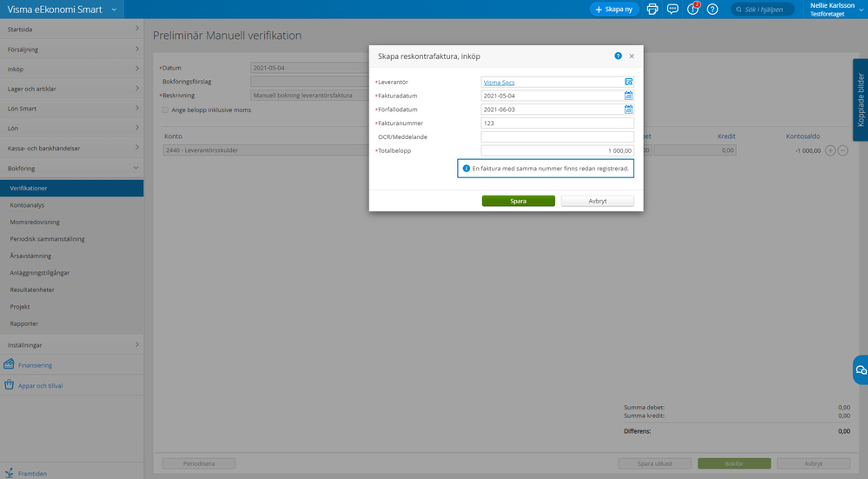The image size is (868, 479).
Task: Select Kontoanalys in the sidebar
Action: [x=29, y=205]
